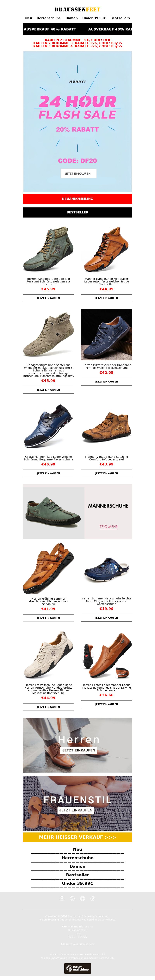Screen dimensions: 155x980
Task: Open the Facebook icon in the footer
Action: [x=62, y=898]
